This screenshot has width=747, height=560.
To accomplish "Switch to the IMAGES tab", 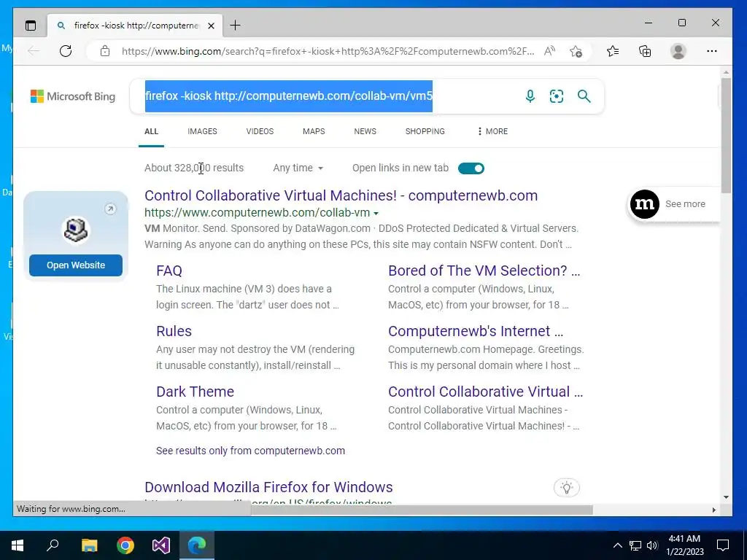I will point(202,131).
